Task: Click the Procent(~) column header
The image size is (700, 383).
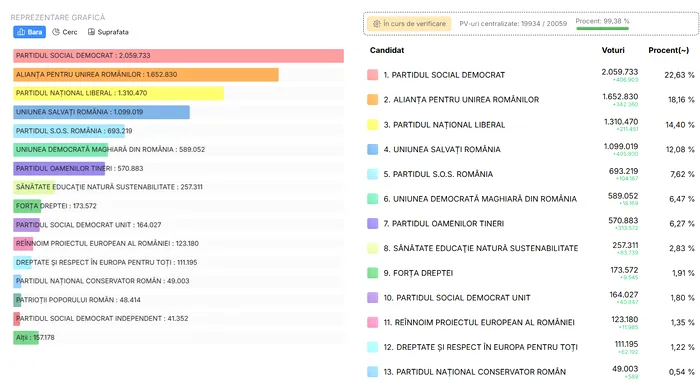Action: click(x=669, y=50)
